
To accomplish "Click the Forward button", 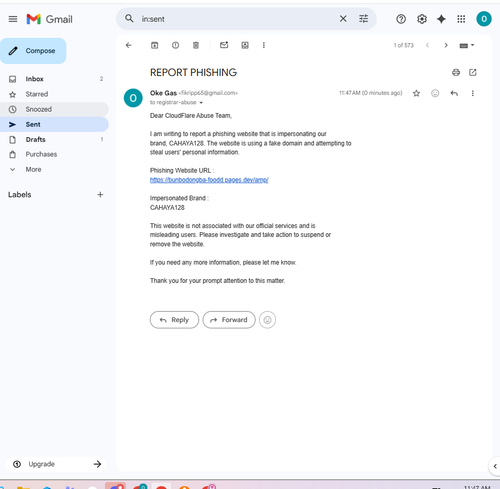I will (x=229, y=320).
